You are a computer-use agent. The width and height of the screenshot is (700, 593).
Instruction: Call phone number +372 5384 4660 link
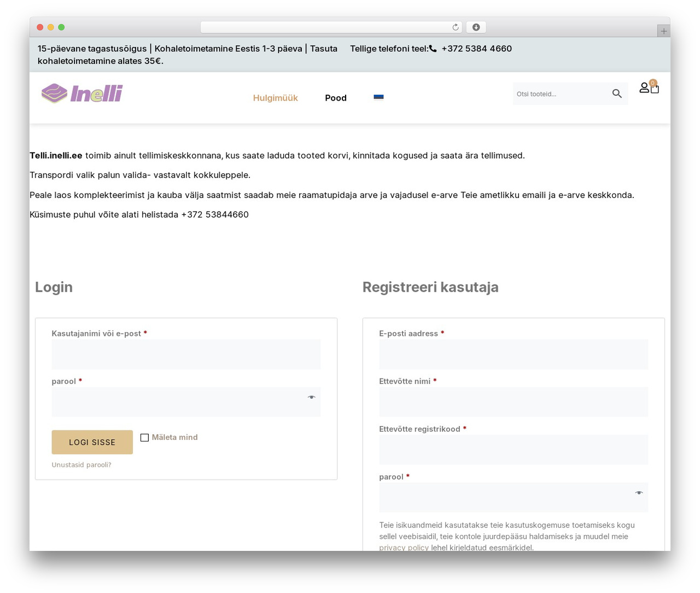pyautogui.click(x=476, y=49)
